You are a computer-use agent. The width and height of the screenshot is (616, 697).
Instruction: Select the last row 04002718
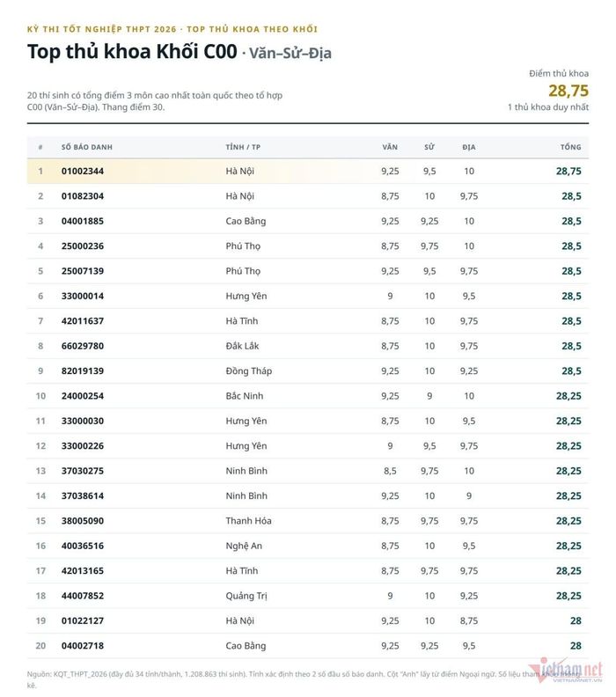pyautogui.click(x=307, y=646)
